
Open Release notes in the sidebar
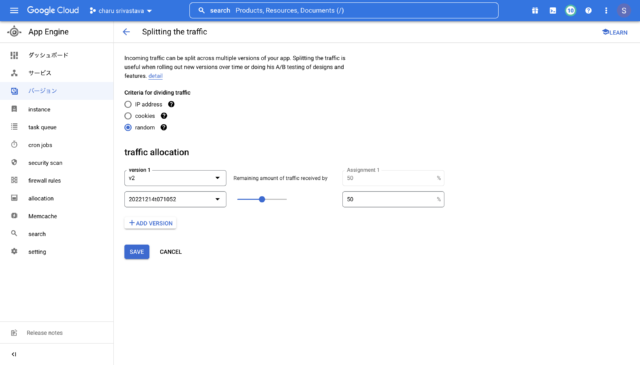(57, 333)
